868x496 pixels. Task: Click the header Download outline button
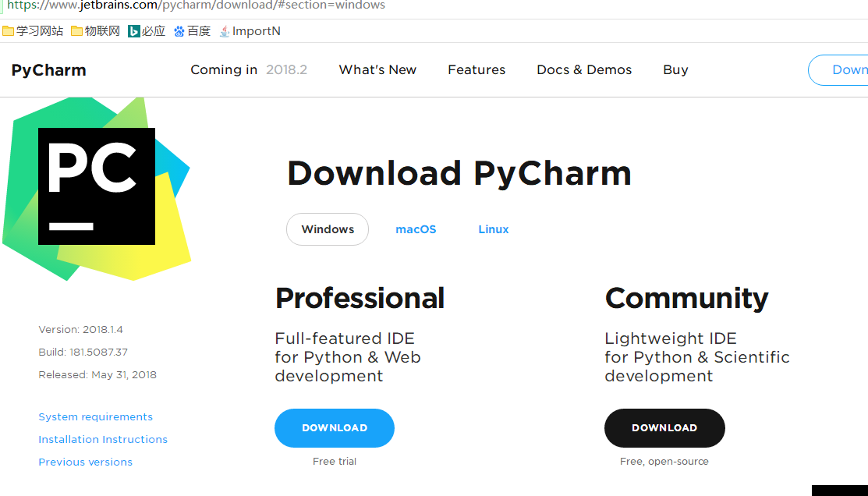pos(838,69)
